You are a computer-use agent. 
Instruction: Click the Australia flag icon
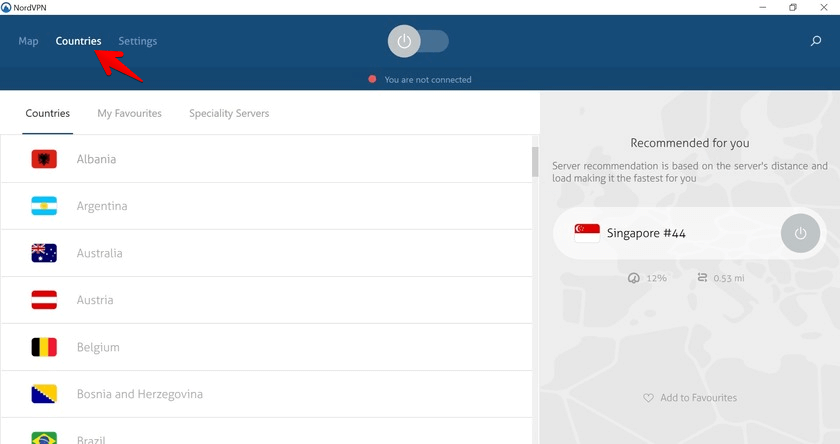click(x=44, y=253)
